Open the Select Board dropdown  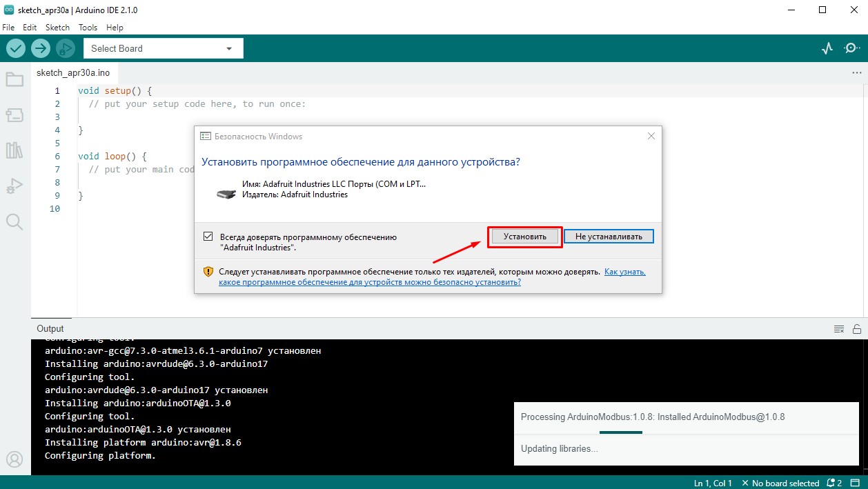(x=164, y=48)
